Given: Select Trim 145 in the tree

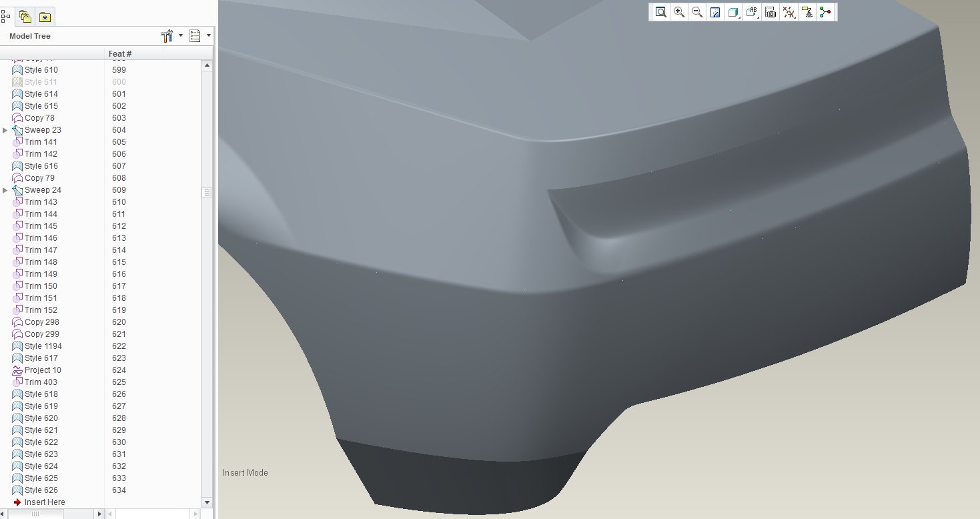Looking at the screenshot, I should (x=41, y=226).
